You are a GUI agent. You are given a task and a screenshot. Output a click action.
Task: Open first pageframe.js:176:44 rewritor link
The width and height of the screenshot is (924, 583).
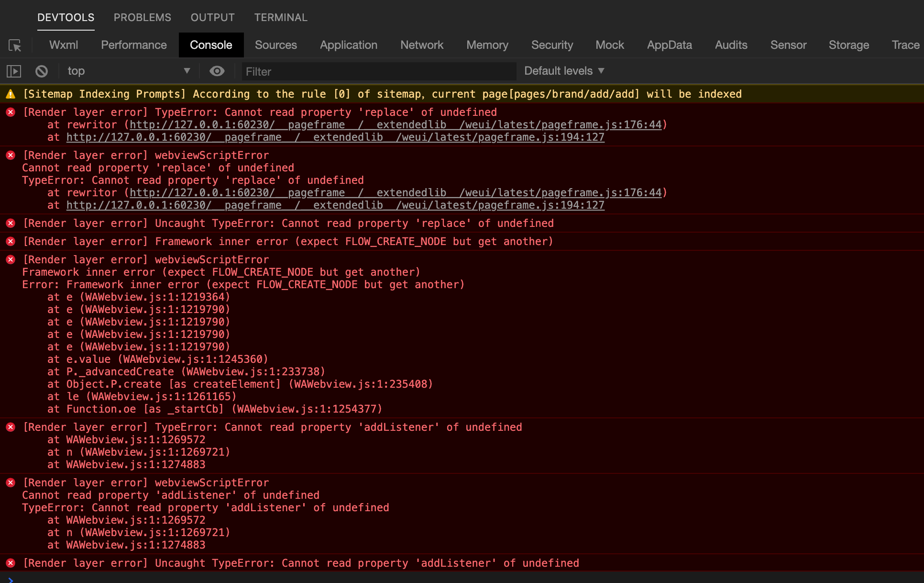395,125
